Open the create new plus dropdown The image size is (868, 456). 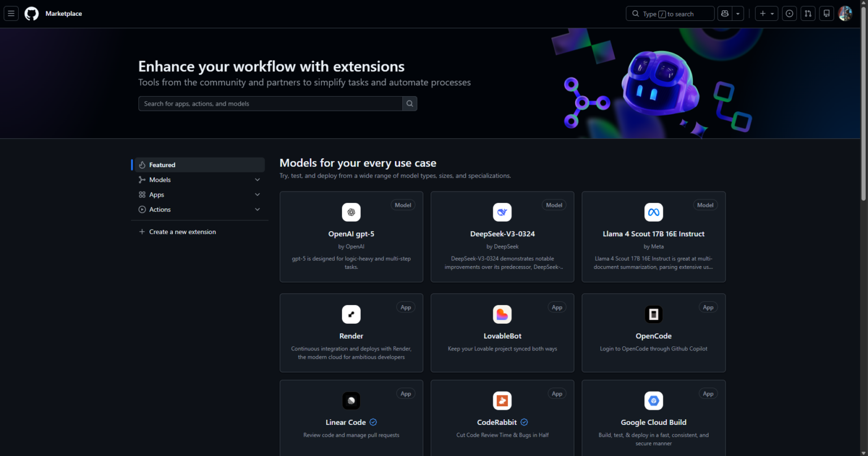[x=767, y=14]
